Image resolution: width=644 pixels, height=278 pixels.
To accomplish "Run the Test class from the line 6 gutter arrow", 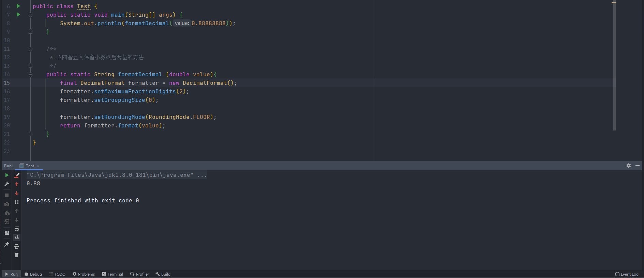I will [x=18, y=6].
